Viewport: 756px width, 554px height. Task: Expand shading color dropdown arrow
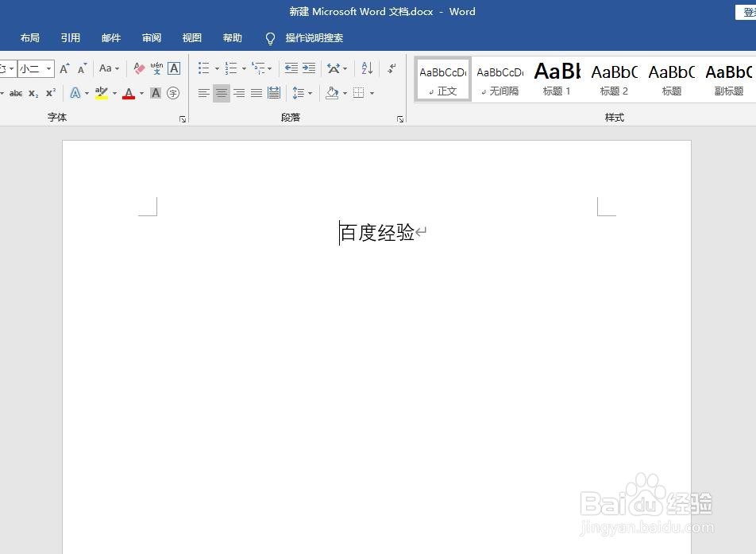coord(345,93)
